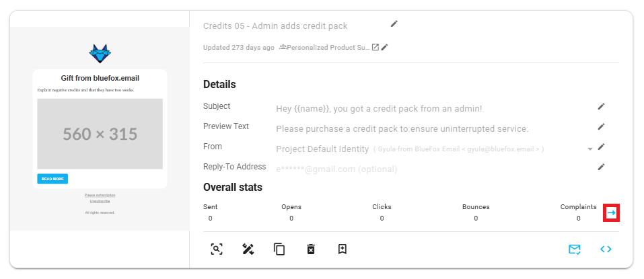
Task: Click the preview magnifier icon
Action: pyautogui.click(x=216, y=249)
